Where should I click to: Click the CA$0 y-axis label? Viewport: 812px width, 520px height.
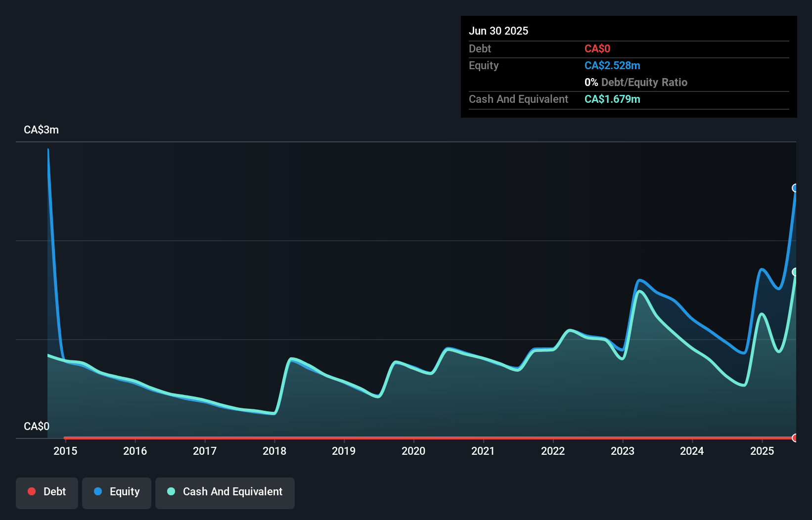point(37,427)
